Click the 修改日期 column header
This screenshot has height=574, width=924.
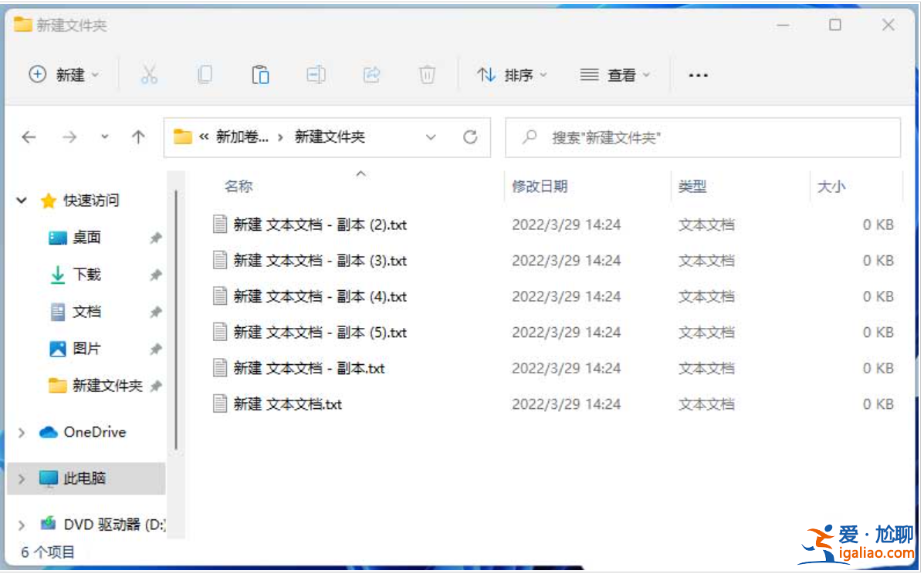[539, 186]
